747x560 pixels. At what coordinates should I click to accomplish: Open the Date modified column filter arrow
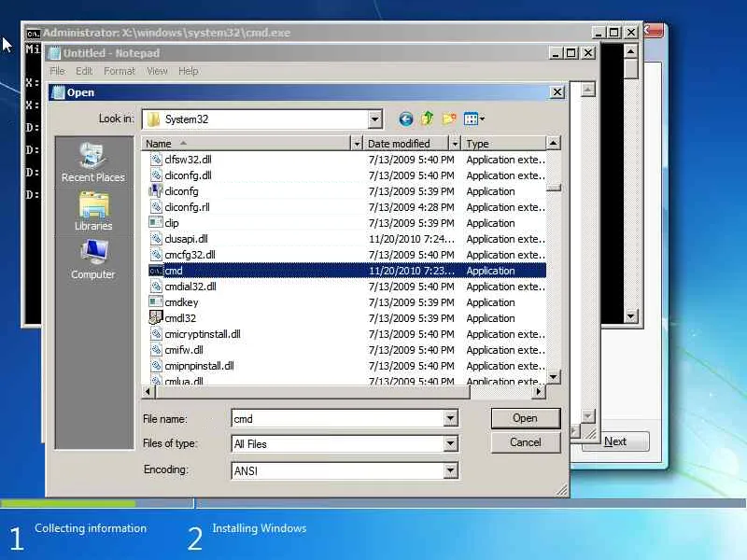(455, 144)
